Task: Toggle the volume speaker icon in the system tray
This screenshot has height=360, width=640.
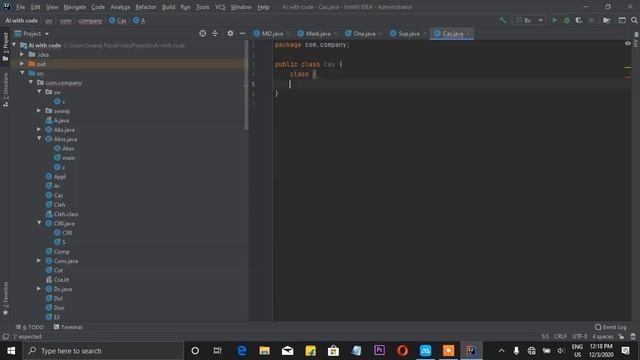Action: pos(561,351)
